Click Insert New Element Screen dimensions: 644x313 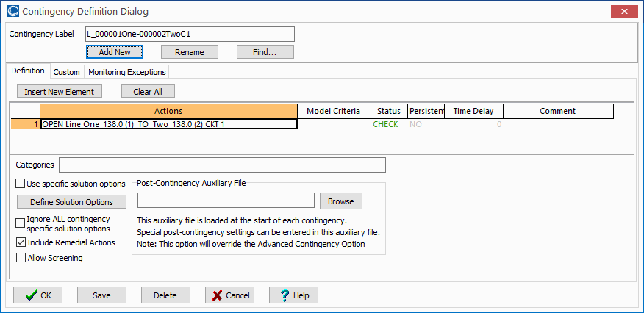click(x=60, y=92)
